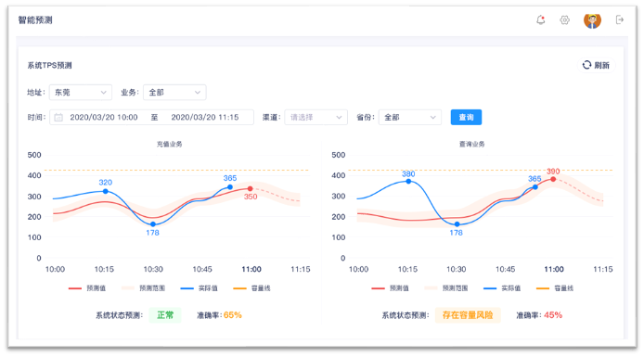Toggle 预测值 legend in 充值业务 chart

pos(87,288)
